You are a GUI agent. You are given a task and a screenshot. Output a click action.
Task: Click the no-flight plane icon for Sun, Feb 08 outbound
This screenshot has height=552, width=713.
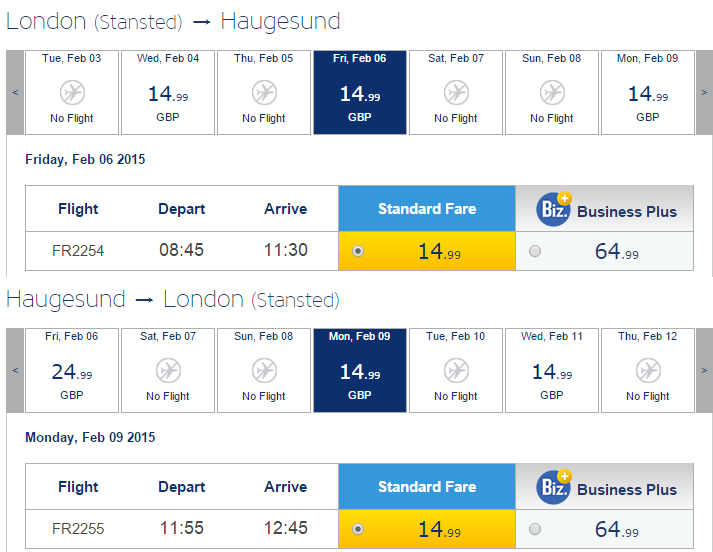click(x=552, y=93)
